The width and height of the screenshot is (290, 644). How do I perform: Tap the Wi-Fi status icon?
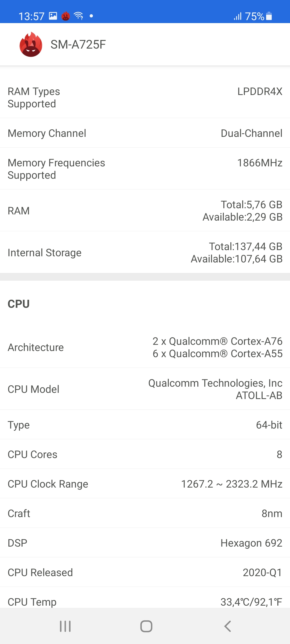point(79,16)
